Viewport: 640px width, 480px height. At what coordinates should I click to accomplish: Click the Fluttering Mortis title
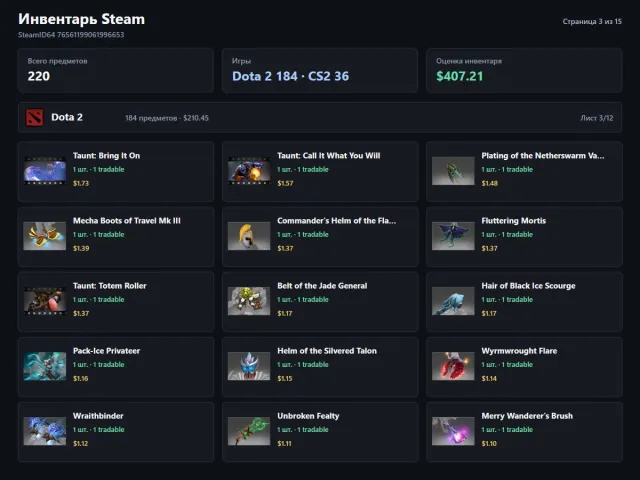click(x=513, y=221)
